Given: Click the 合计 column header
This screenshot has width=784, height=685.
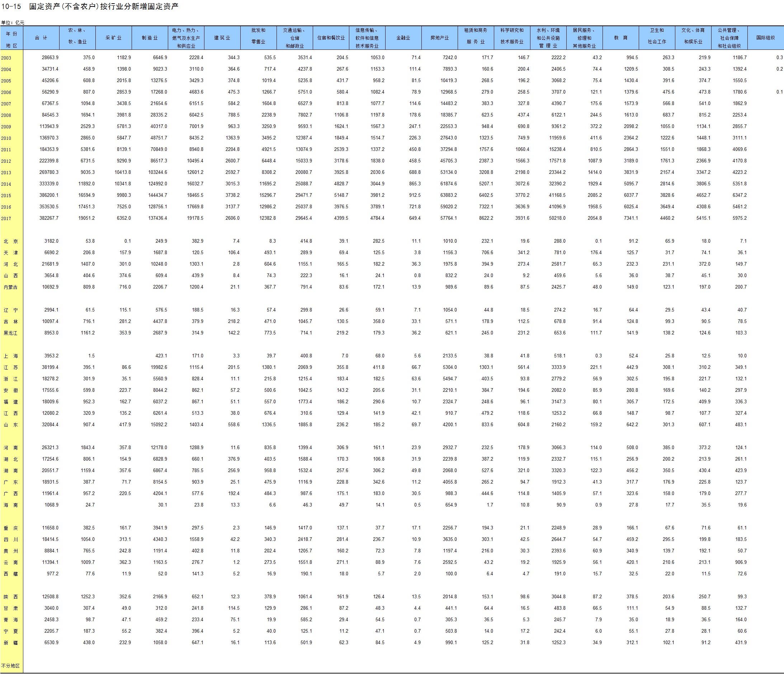Looking at the screenshot, I should [x=41, y=38].
